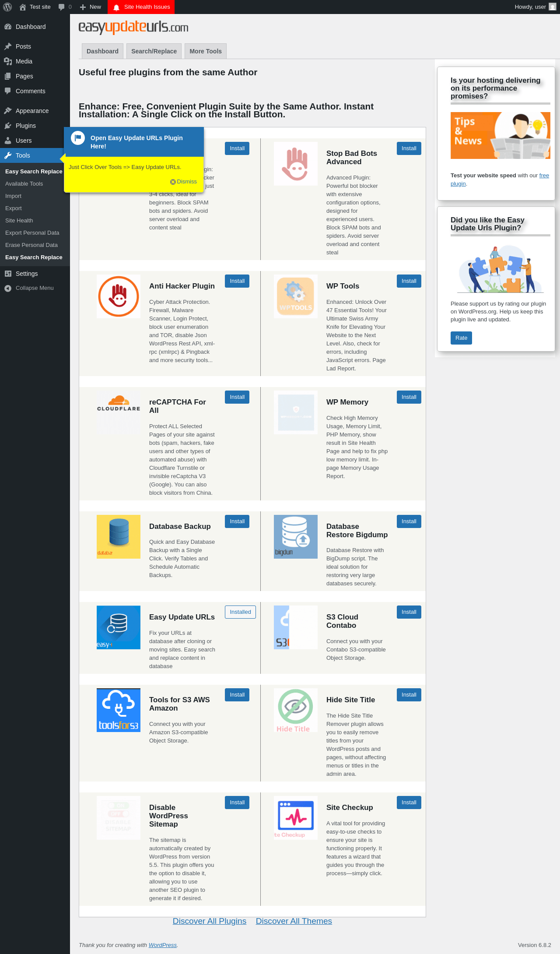Viewport: 560px width, 954px height.
Task: Click the Hide Title crossed-eye logo
Action: pos(296,710)
